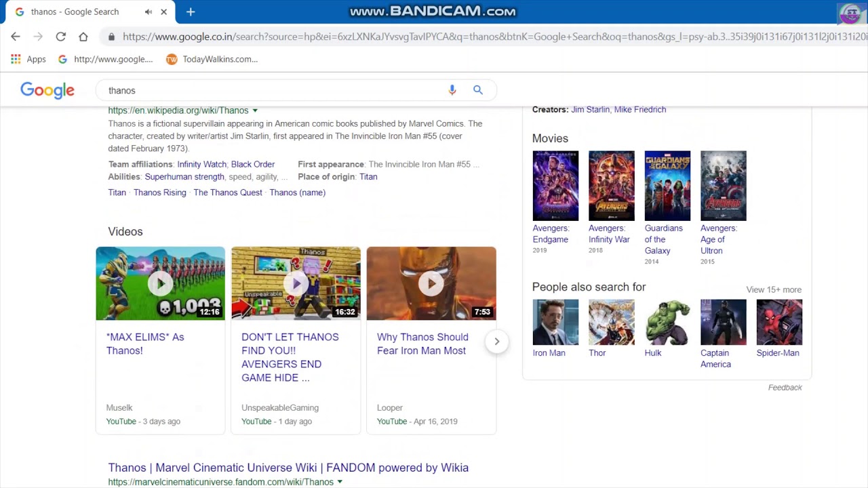Open a new tab with plus button

tap(191, 12)
